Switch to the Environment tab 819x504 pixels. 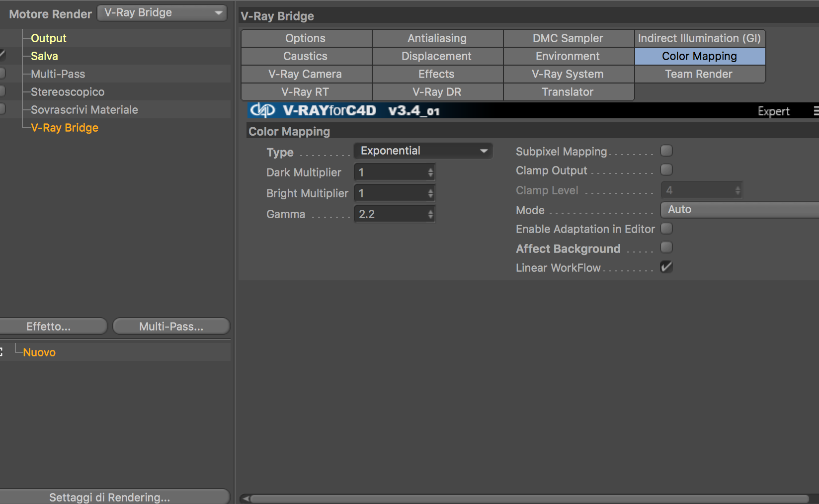(x=569, y=56)
